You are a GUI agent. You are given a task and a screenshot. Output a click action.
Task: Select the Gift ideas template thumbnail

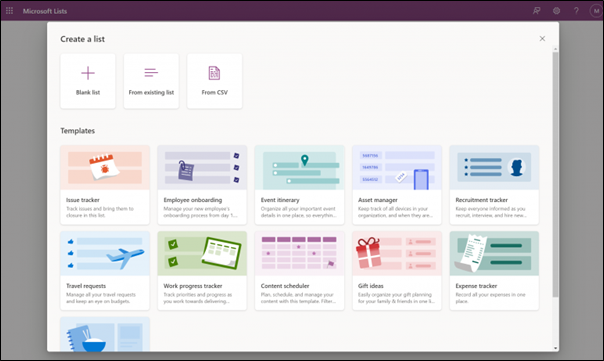397,254
